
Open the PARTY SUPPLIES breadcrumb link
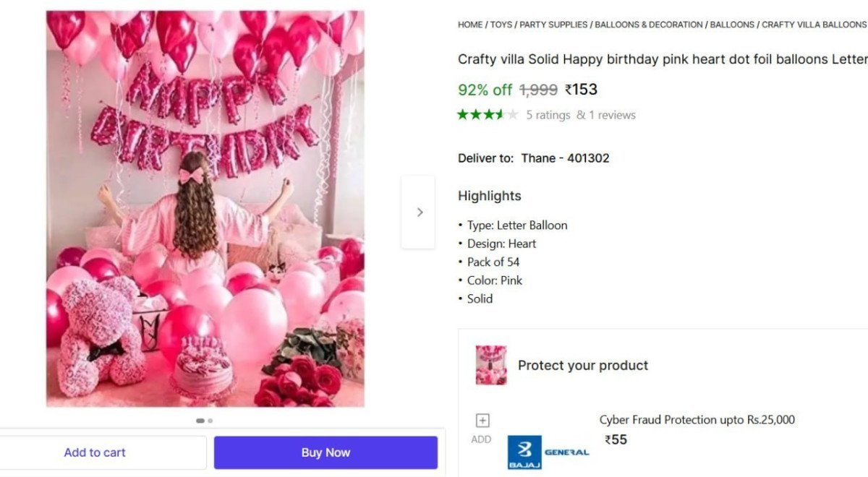[553, 24]
